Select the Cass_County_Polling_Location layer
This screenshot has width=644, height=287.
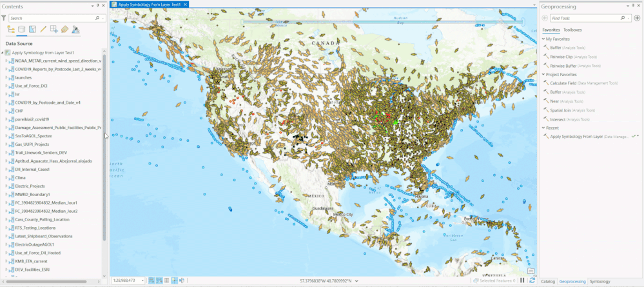(x=43, y=219)
